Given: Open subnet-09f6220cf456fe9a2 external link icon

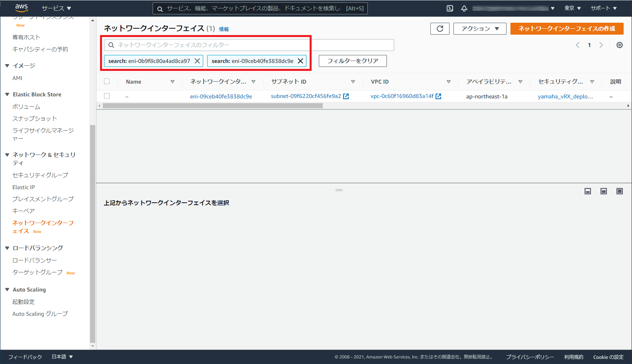Looking at the screenshot, I should point(346,96).
